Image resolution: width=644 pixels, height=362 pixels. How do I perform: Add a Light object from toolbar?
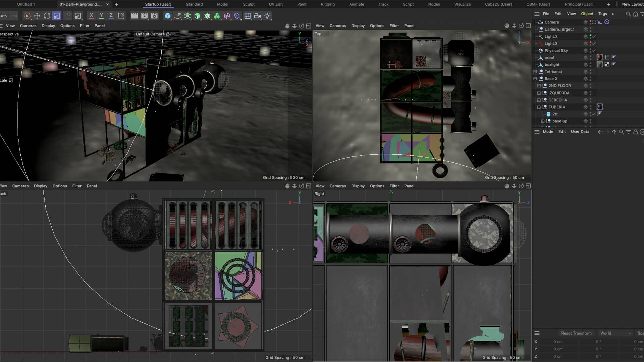click(x=267, y=16)
